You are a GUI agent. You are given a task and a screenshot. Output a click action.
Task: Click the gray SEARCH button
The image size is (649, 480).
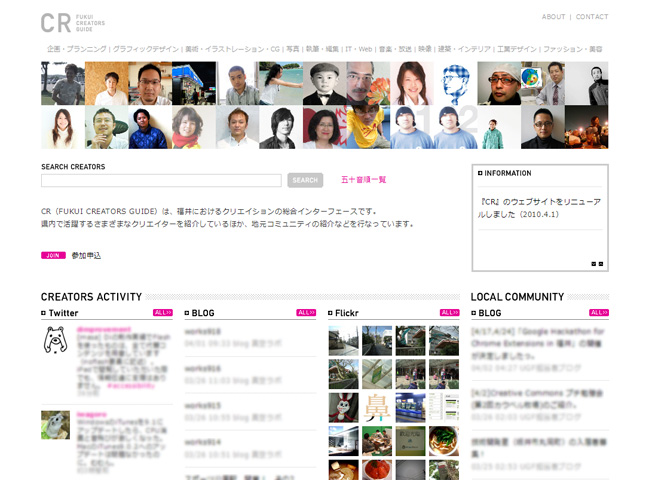tap(305, 180)
